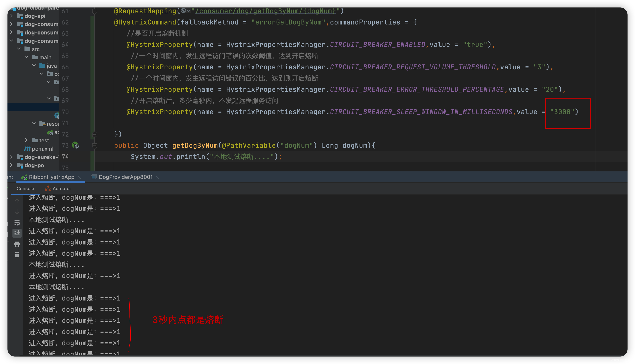Viewport: 635px width, 364px height.
Task: Click the RibbonHystrixApp run configuration icon
Action: click(24, 177)
